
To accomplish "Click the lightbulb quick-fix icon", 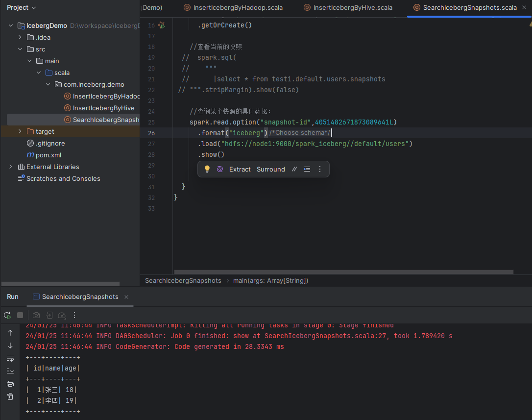I will (207, 169).
